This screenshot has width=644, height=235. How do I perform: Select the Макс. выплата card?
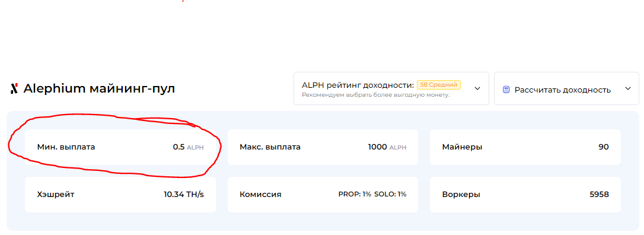coord(323,147)
